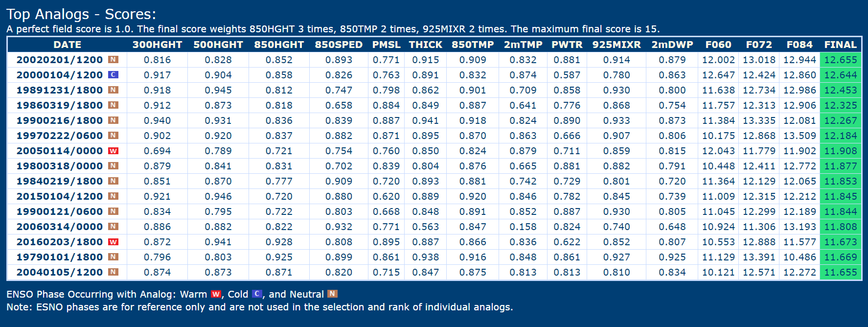Click the PMSL column header
The height and width of the screenshot is (327, 868).
pos(387,45)
